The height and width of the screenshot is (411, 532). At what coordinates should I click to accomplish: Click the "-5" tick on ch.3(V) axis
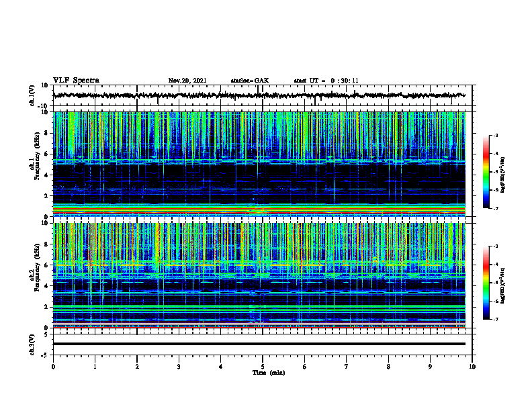click(x=46, y=355)
